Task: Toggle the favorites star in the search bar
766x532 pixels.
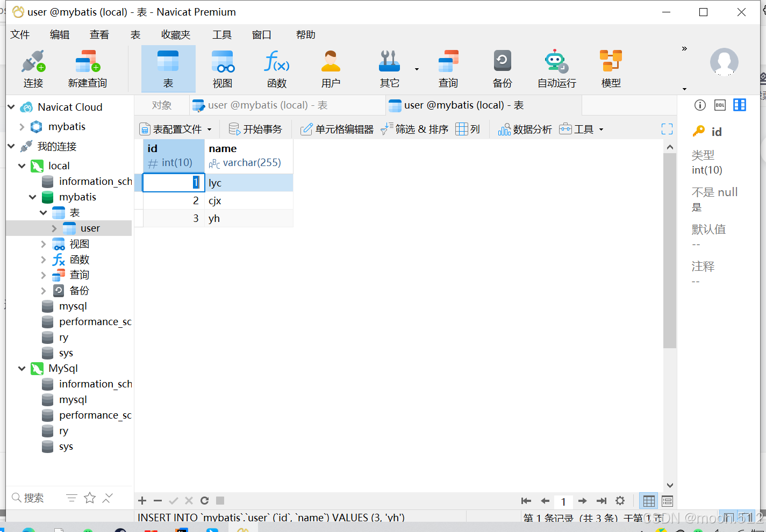Action: point(89,498)
